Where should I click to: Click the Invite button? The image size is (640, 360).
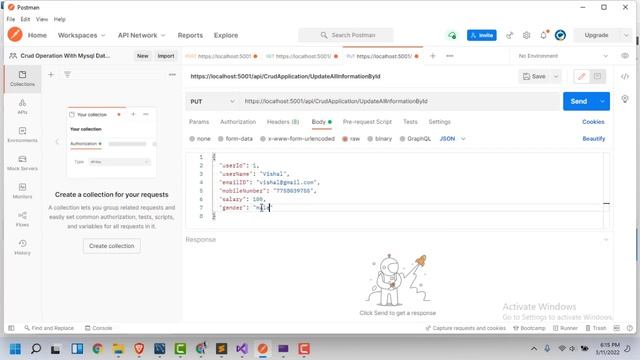pos(482,36)
